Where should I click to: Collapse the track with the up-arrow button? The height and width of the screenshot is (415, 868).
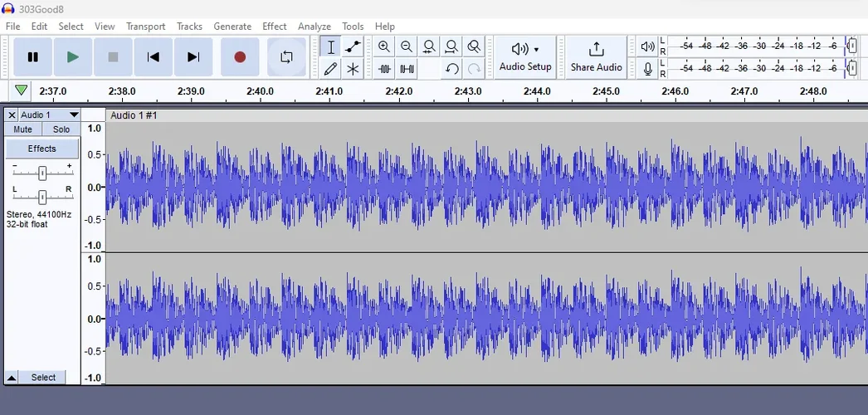pos(11,378)
